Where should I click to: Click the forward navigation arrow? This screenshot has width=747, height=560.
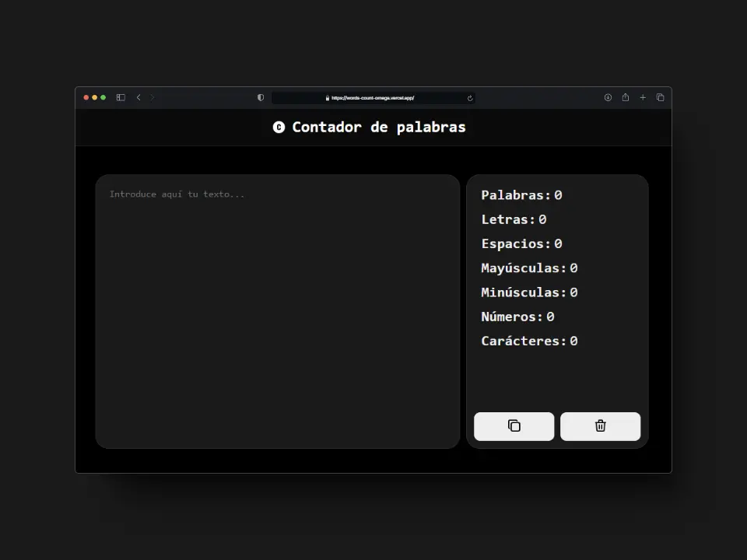(x=153, y=97)
